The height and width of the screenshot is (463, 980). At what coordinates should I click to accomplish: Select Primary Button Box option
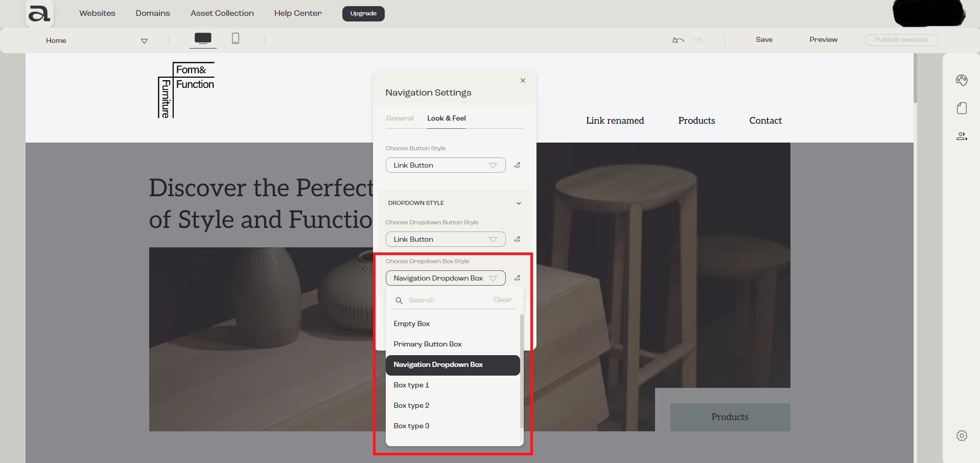point(453,344)
